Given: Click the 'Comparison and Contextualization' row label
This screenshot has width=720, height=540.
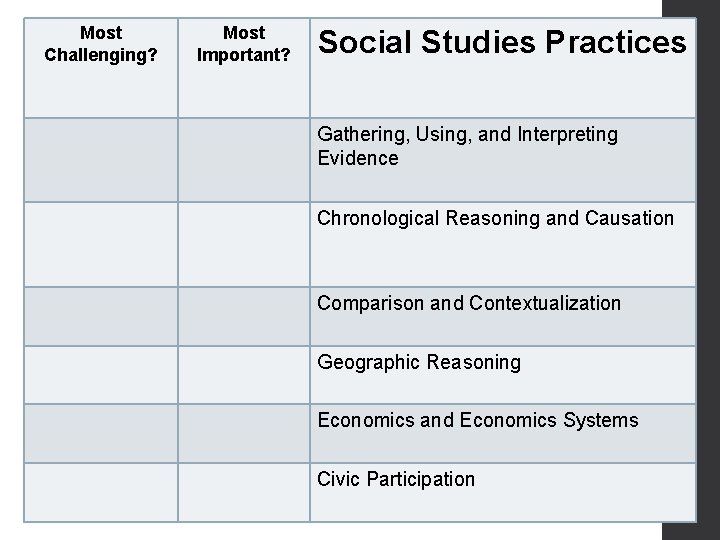Looking at the screenshot, I should click(x=469, y=303).
